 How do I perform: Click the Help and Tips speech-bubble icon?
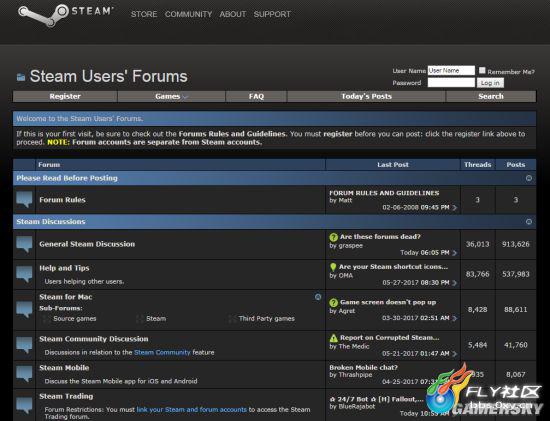[x=24, y=274]
